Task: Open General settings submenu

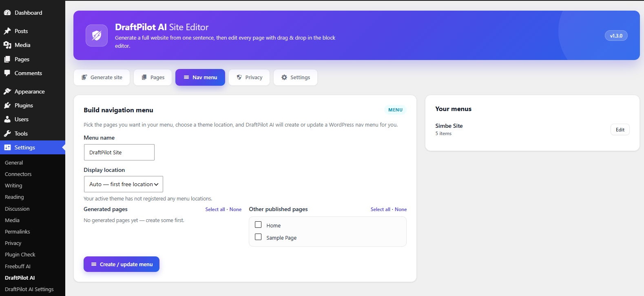Action: (14, 162)
